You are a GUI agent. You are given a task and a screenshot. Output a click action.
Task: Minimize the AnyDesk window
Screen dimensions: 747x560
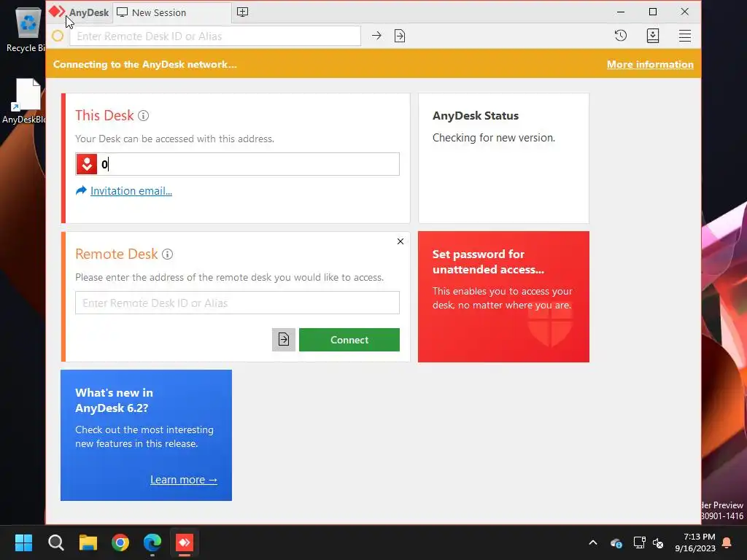coord(621,12)
